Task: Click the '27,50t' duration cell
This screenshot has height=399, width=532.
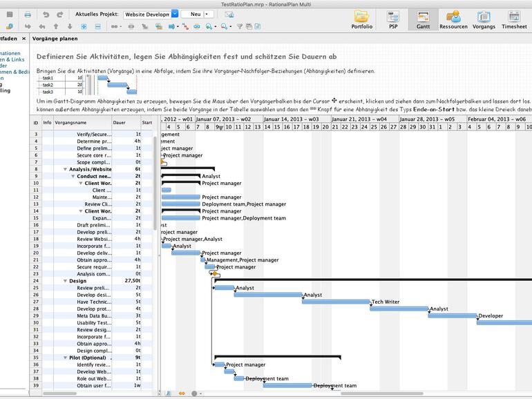Action: pos(126,281)
